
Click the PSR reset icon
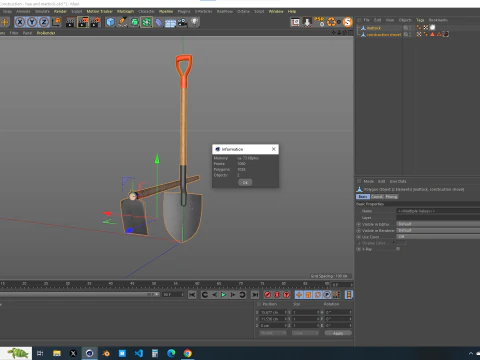[319, 22]
